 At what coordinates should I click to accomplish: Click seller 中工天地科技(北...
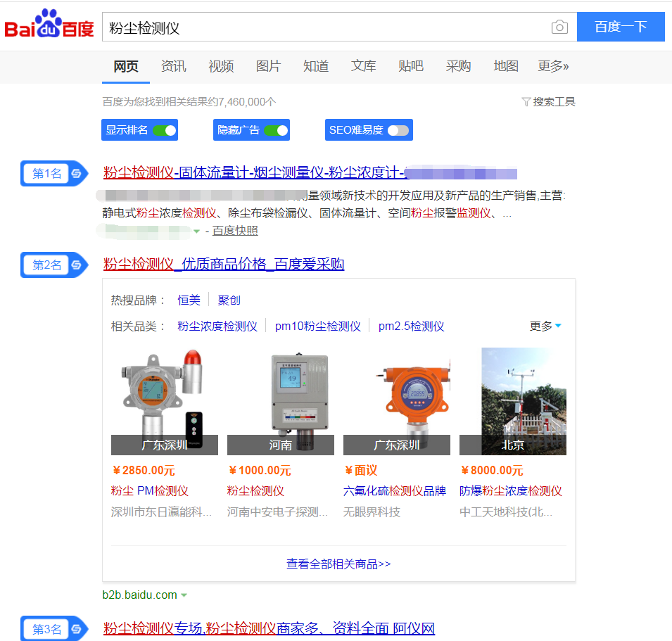point(506,512)
